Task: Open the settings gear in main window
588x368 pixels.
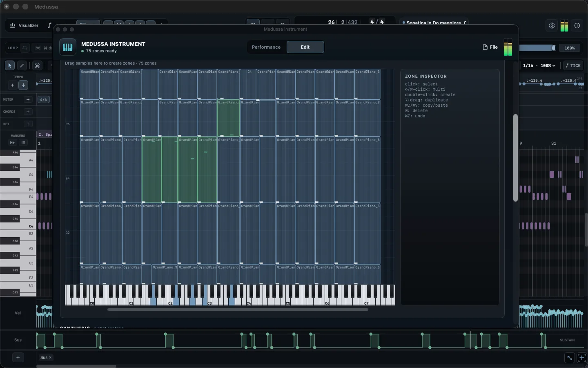Action: [x=552, y=25]
